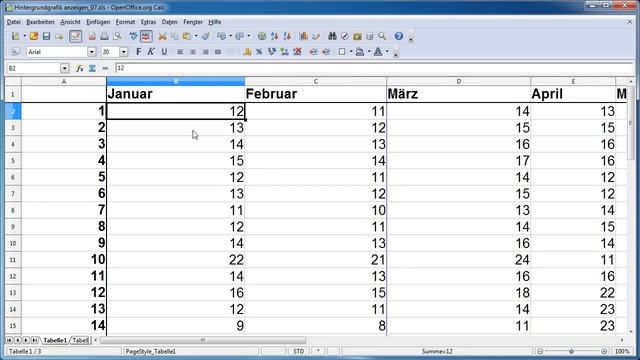Open Find & Replace binoculars icon
This screenshot has height=360, width=640.
pos(332,36)
